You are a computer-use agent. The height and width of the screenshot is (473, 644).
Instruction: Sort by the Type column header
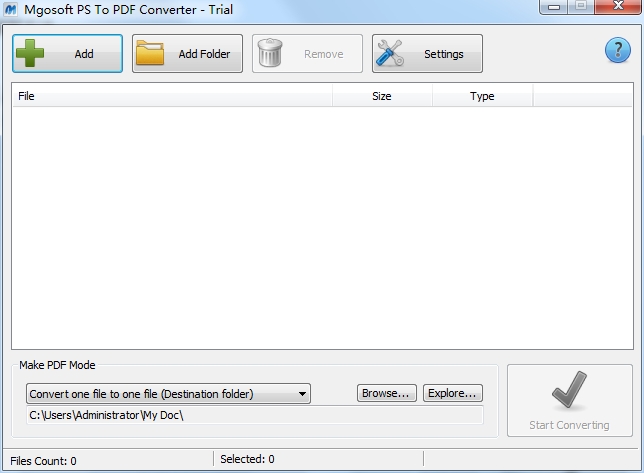pos(482,96)
